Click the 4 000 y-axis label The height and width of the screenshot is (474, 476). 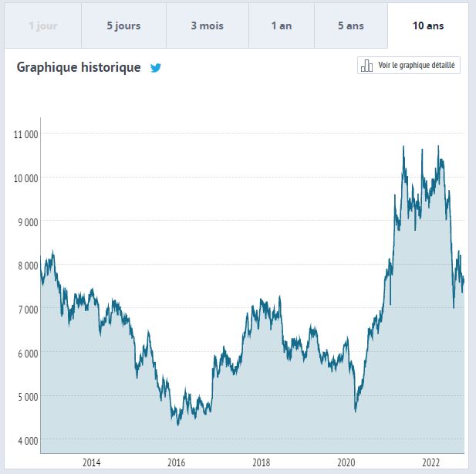click(x=27, y=441)
